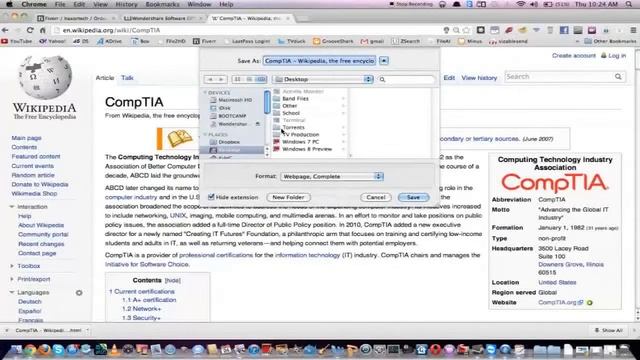
Task: Open the View history link
Action: tap(479, 78)
